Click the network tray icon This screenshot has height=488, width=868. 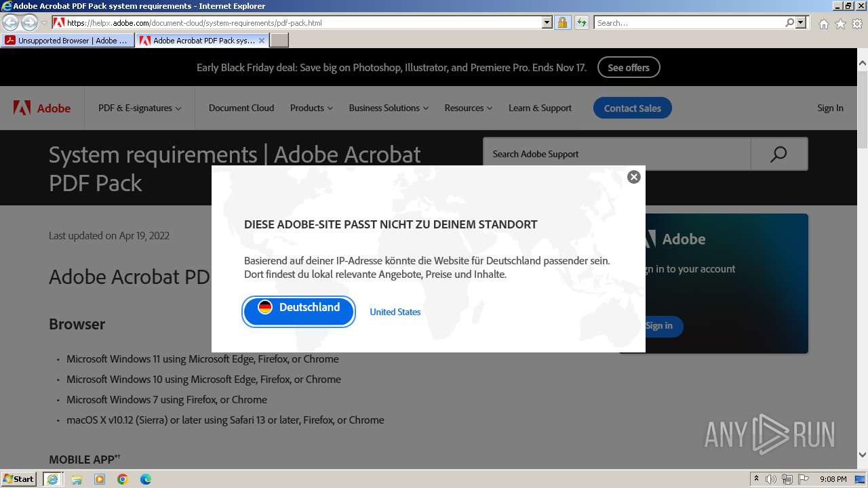[787, 479]
